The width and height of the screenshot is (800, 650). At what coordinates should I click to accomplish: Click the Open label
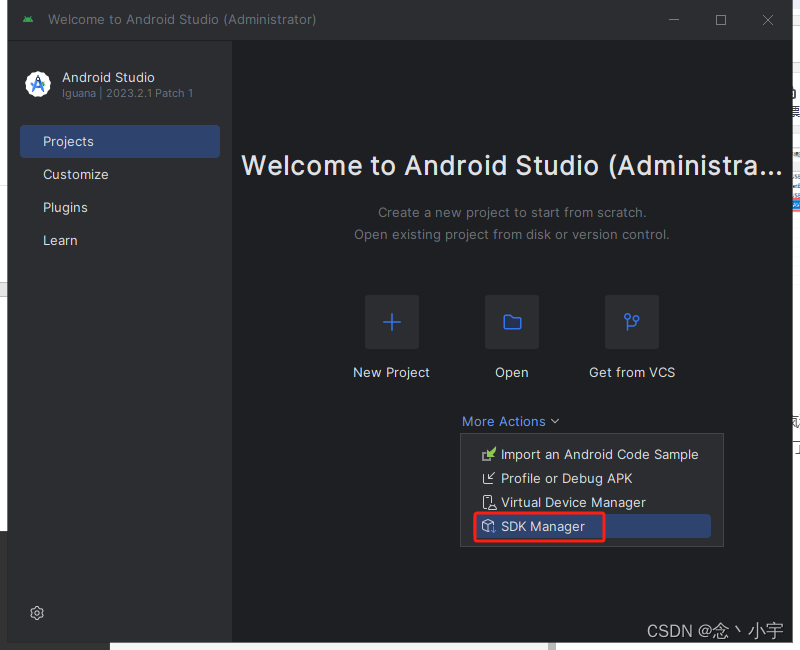[512, 372]
